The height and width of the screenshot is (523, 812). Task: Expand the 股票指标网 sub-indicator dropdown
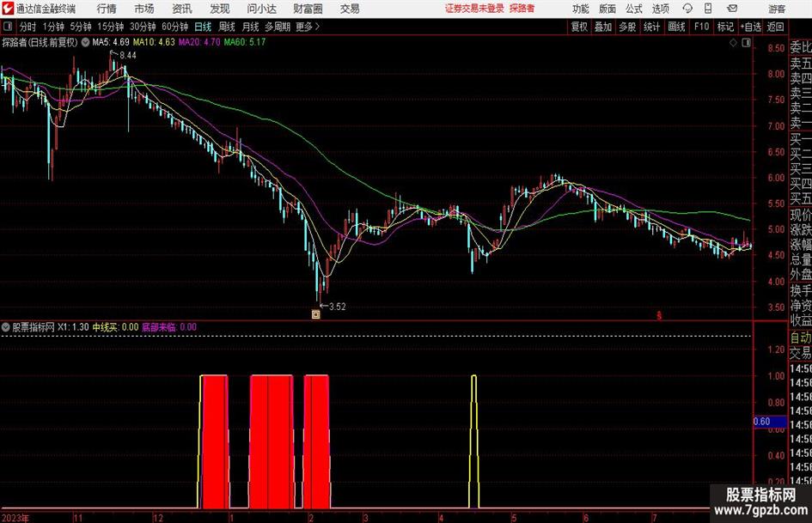pyautogui.click(x=6, y=327)
